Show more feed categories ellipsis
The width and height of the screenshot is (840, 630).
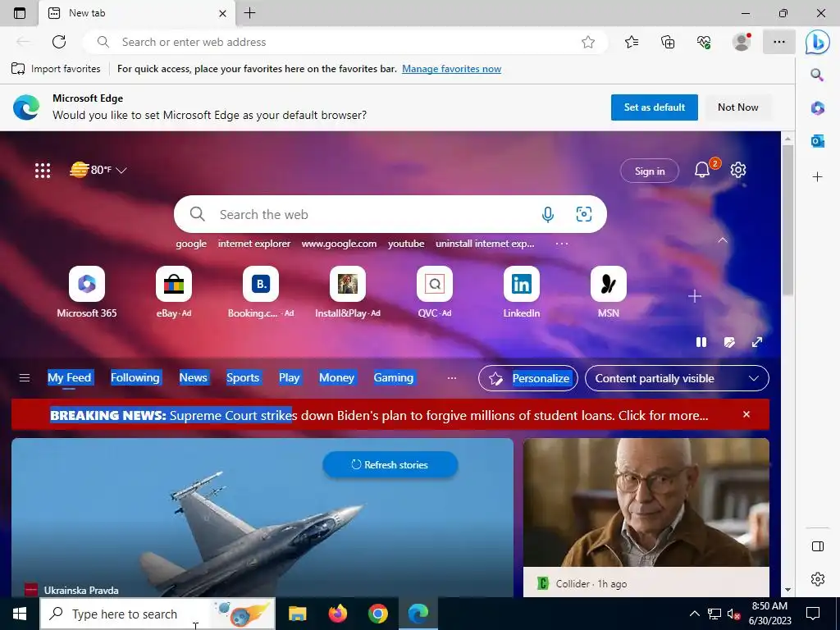tap(452, 377)
